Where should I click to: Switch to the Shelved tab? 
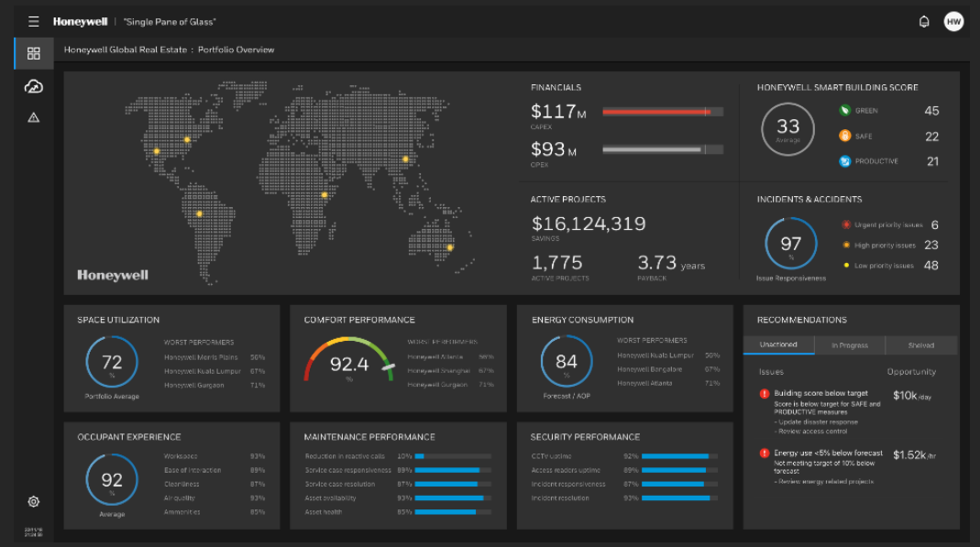click(921, 345)
